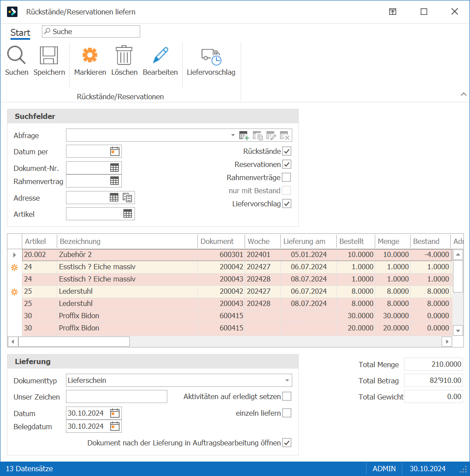Screen dimensions: 470x476
Task: Open the calendar picker for Datum per
Action: (x=115, y=152)
